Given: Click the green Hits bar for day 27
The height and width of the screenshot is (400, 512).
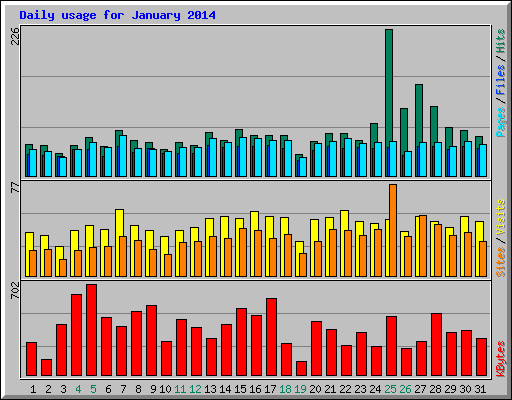Looking at the screenshot, I should 419,113.
